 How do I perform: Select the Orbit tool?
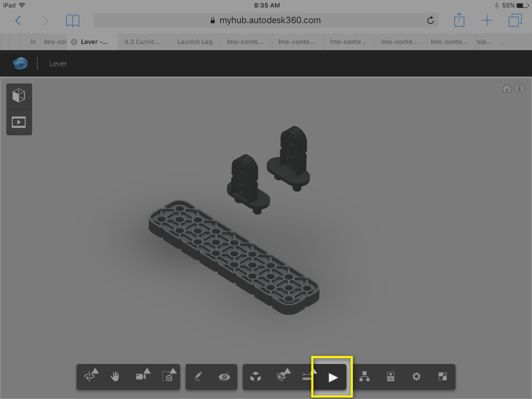point(89,377)
